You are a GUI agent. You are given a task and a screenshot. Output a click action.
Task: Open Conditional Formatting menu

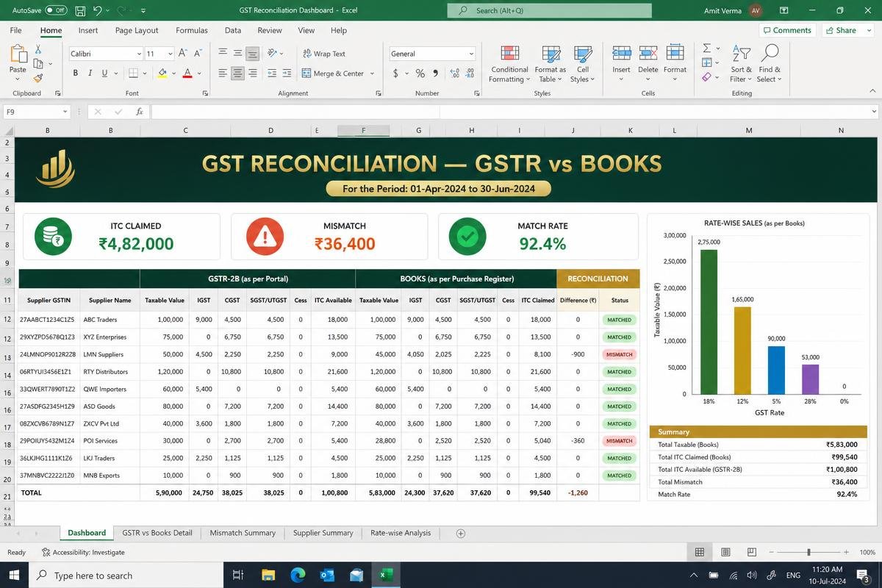tap(509, 64)
